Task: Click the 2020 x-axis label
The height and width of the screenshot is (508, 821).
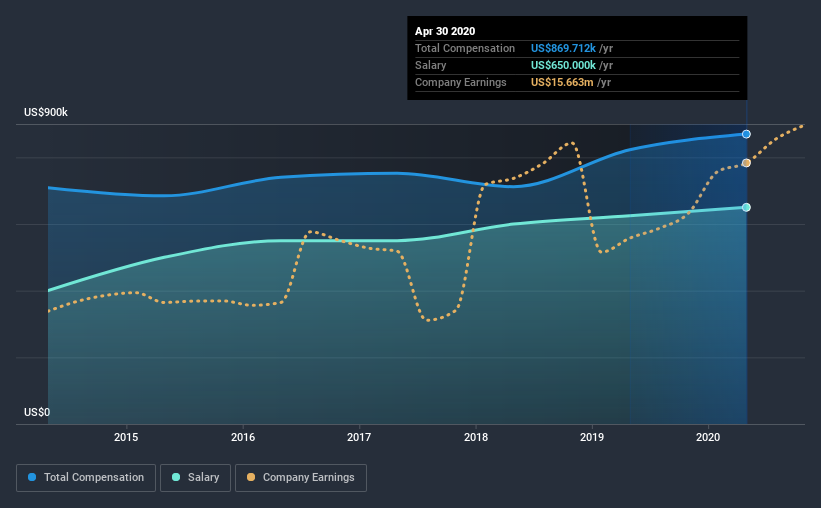Action: pos(708,437)
